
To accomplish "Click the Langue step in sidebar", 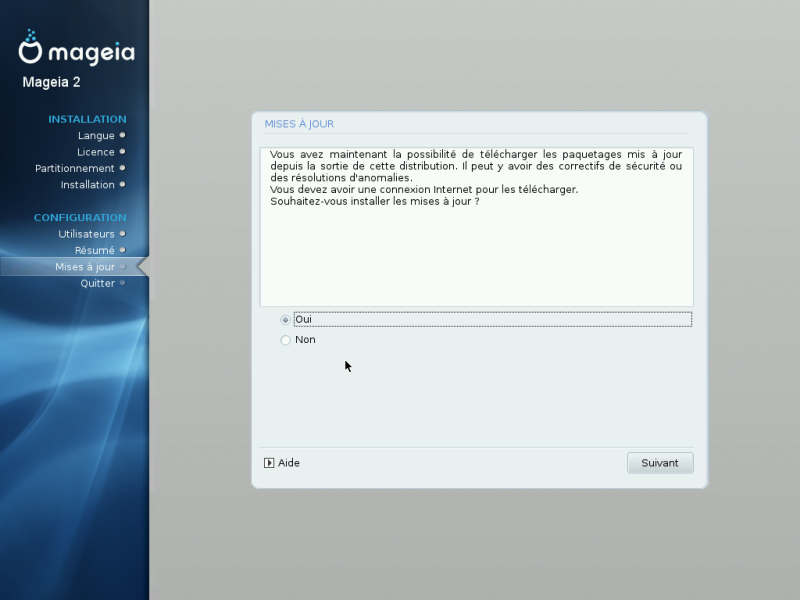I will tap(96, 136).
